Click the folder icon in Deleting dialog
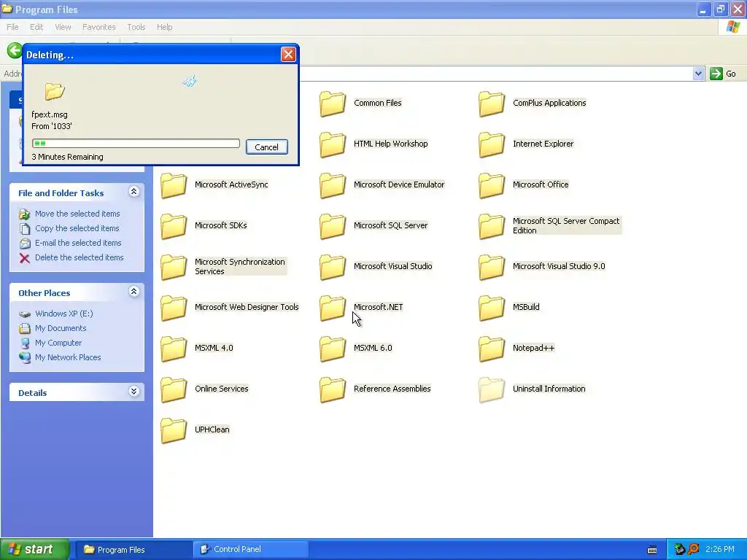This screenshot has width=747, height=560. (54, 91)
